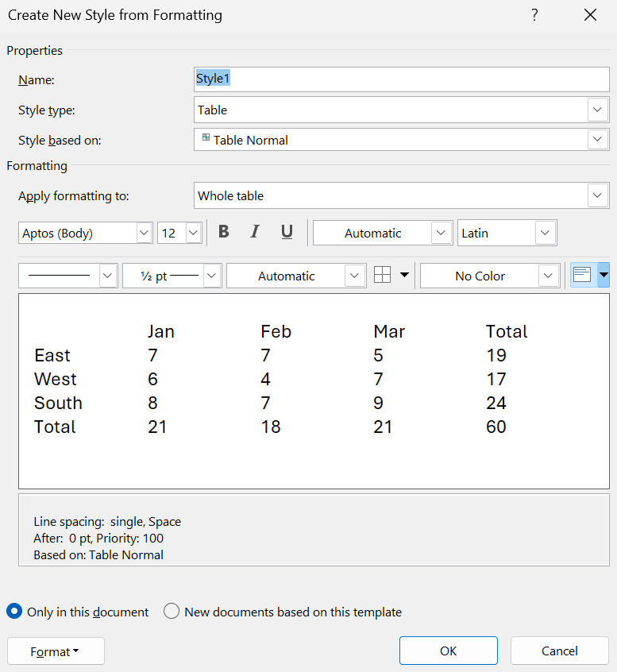The image size is (617, 672).
Task: Open the cell alignment options arrow
Action: (604, 276)
